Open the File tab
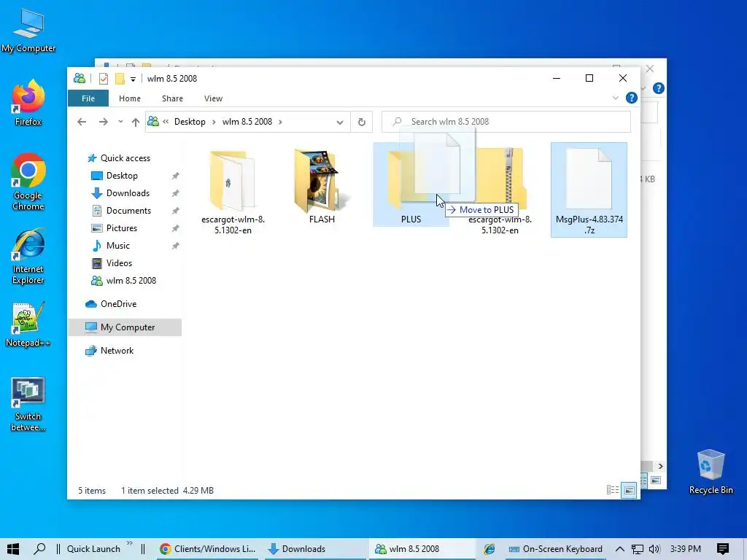 pos(88,98)
